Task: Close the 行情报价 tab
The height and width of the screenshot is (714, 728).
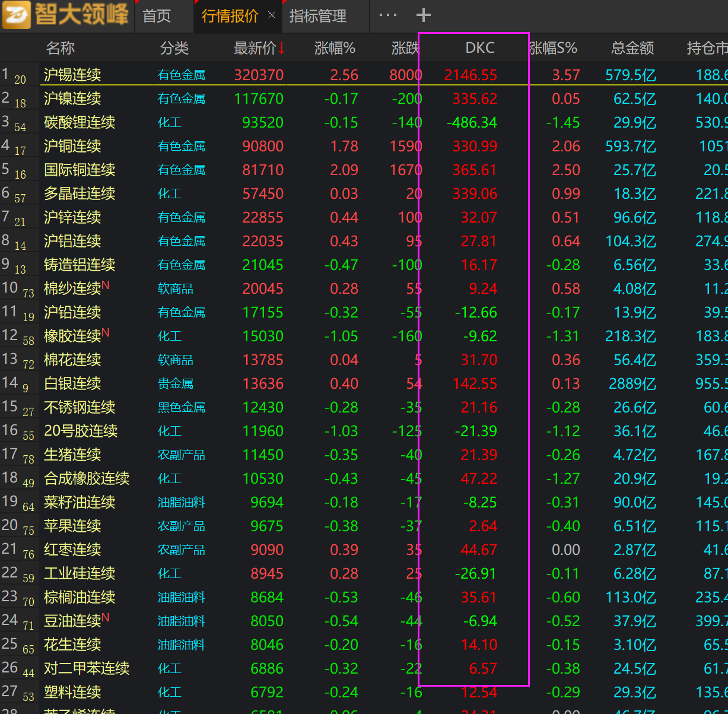Action: coord(272,15)
